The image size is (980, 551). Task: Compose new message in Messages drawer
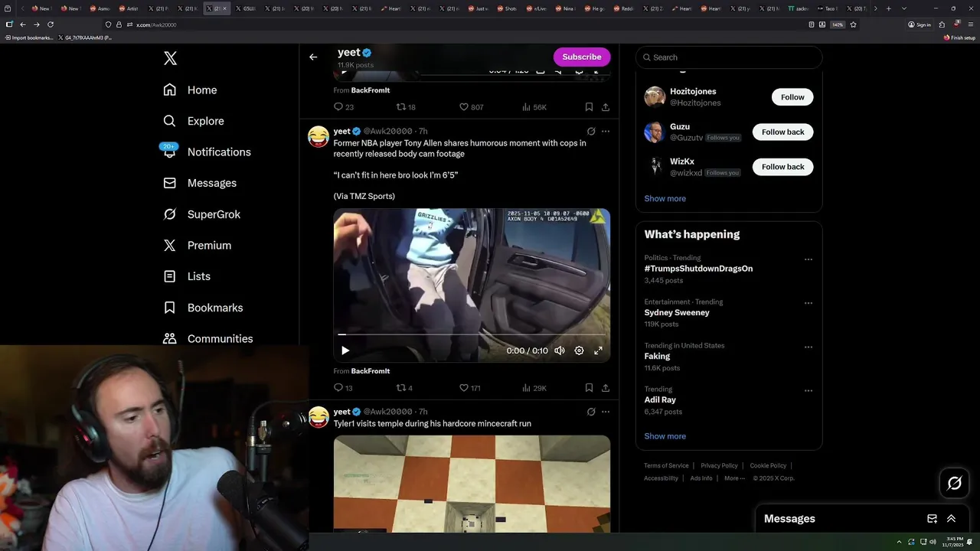(x=932, y=519)
